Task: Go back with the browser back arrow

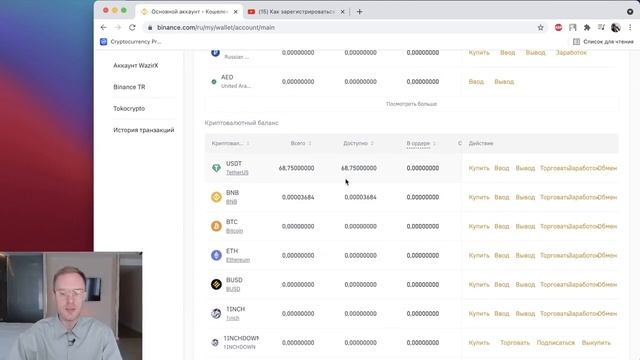Action: (104, 27)
